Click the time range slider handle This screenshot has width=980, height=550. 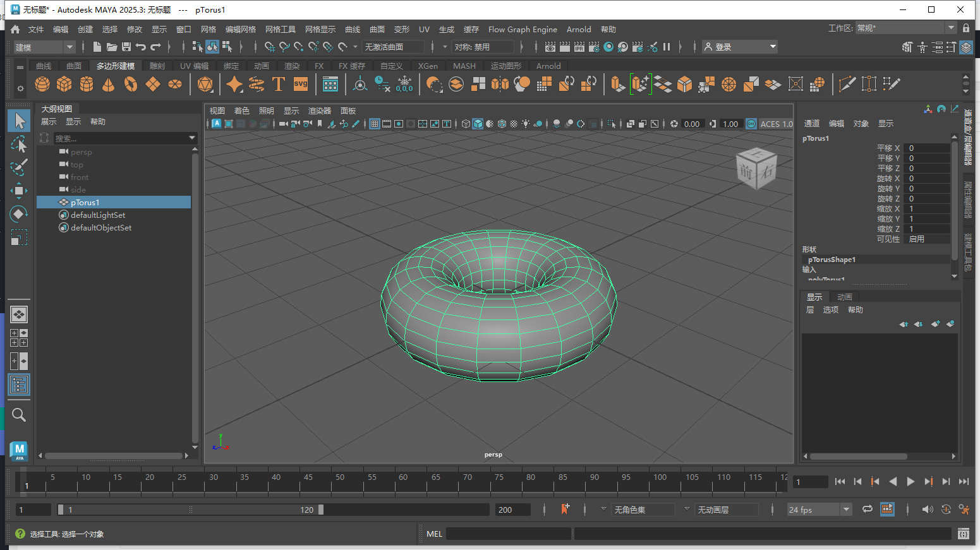coord(320,510)
